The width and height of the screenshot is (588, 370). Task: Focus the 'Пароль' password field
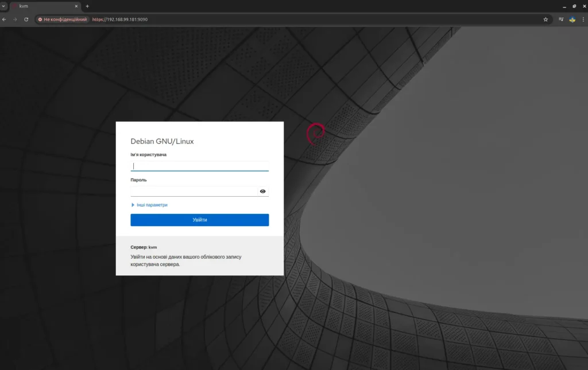tap(194, 192)
